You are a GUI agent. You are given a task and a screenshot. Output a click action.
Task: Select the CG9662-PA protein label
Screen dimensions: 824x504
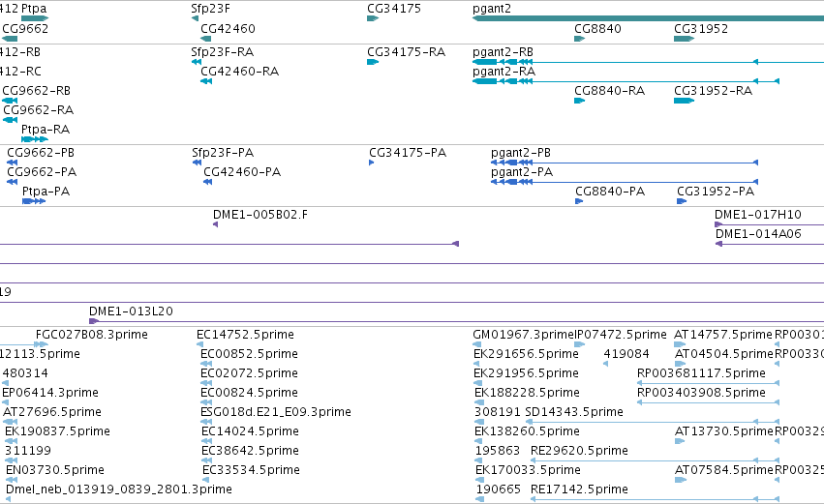(x=42, y=172)
